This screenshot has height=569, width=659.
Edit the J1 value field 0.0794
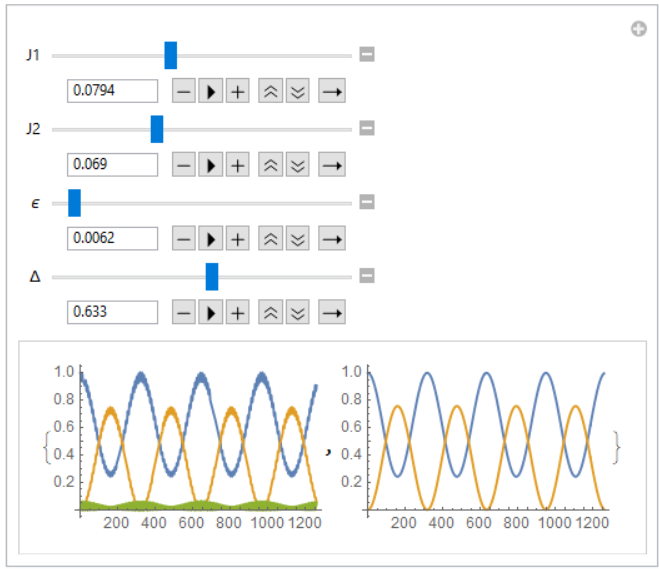pos(113,91)
